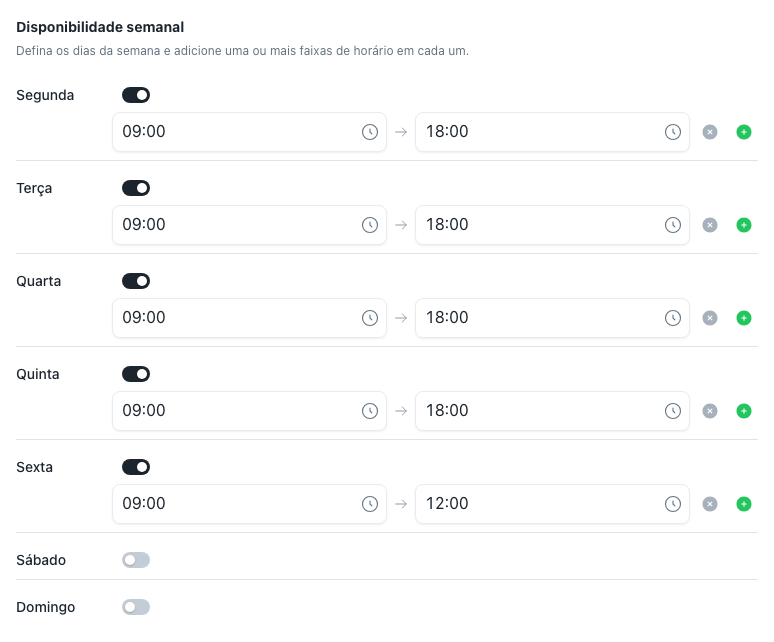Add a time range to Quarta
The height and width of the screenshot is (642, 774).
743,318
